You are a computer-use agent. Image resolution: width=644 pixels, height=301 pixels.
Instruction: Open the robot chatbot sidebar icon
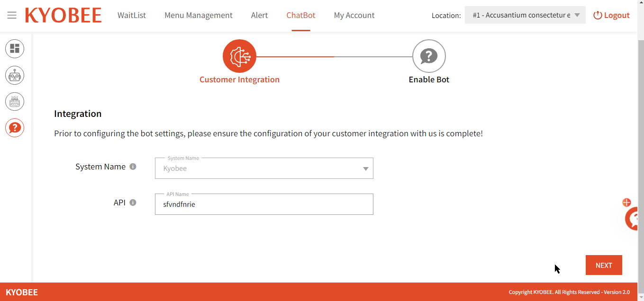pos(15,75)
